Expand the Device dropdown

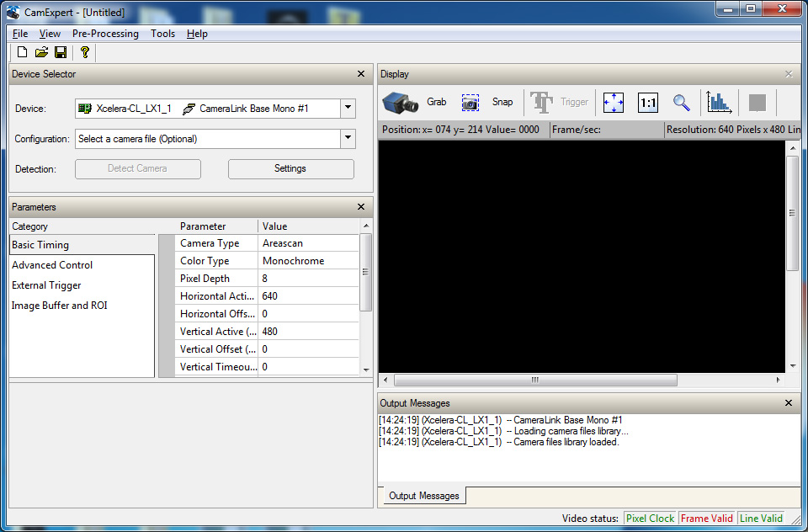pyautogui.click(x=348, y=109)
